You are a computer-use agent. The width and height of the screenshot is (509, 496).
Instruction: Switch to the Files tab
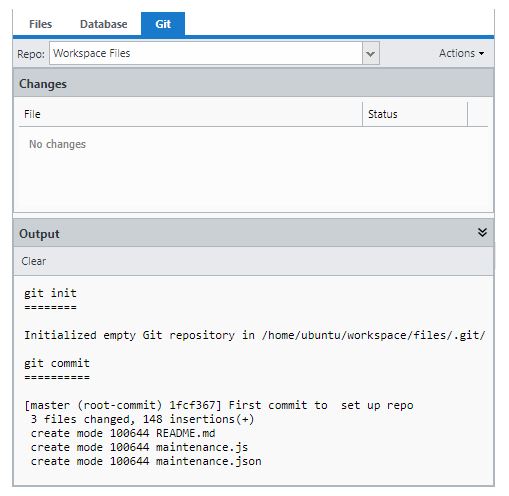40,24
